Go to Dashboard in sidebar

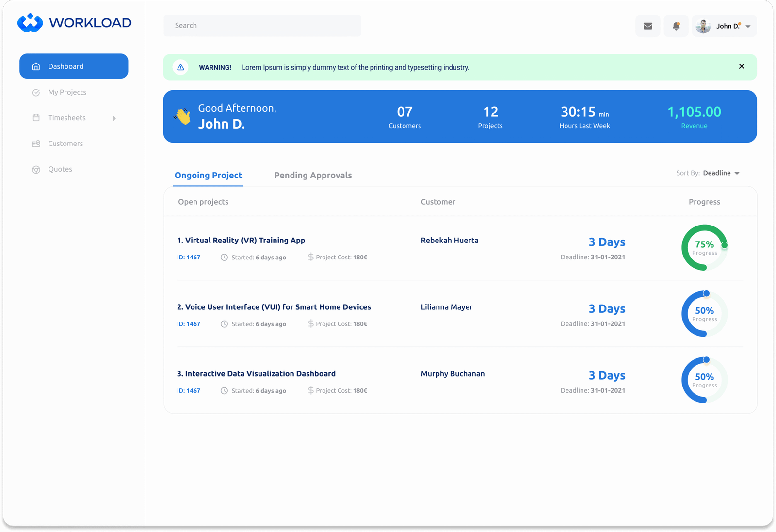pos(74,66)
